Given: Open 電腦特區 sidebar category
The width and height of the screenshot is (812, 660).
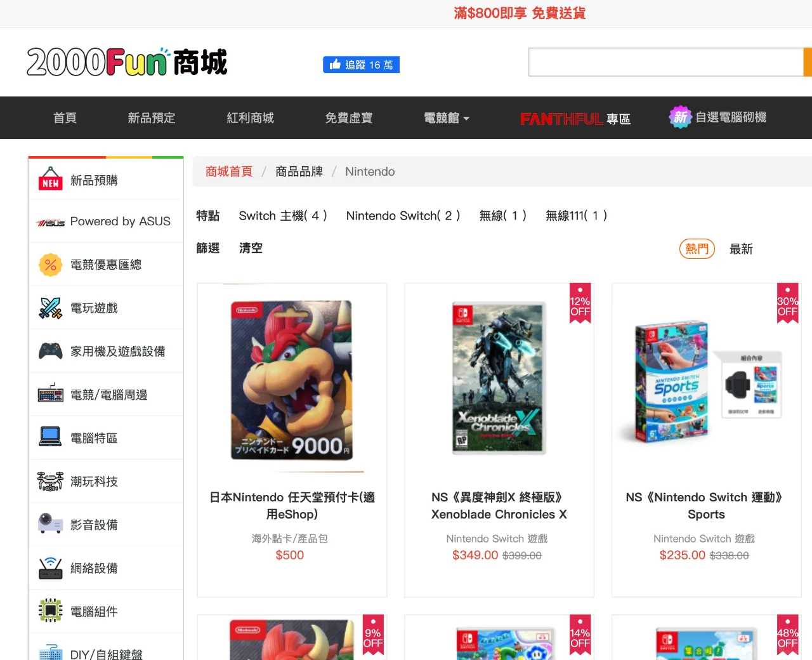Looking at the screenshot, I should click(94, 438).
